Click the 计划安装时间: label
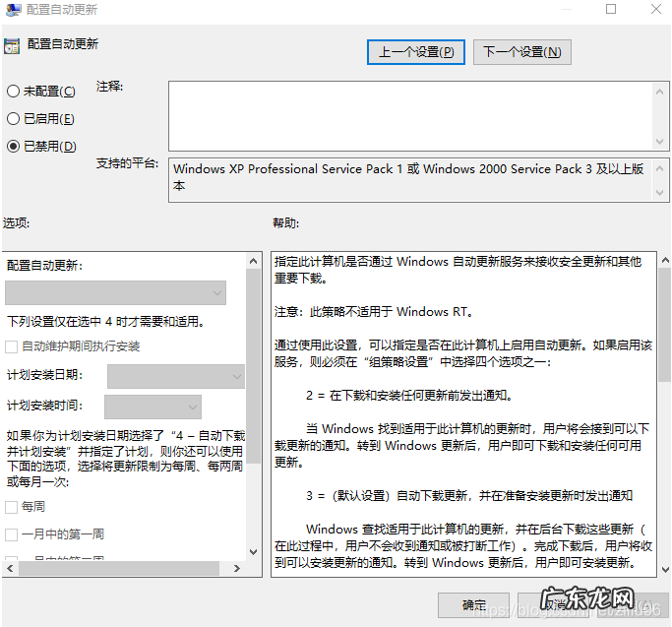The height and width of the screenshot is (627, 672). 44,406
